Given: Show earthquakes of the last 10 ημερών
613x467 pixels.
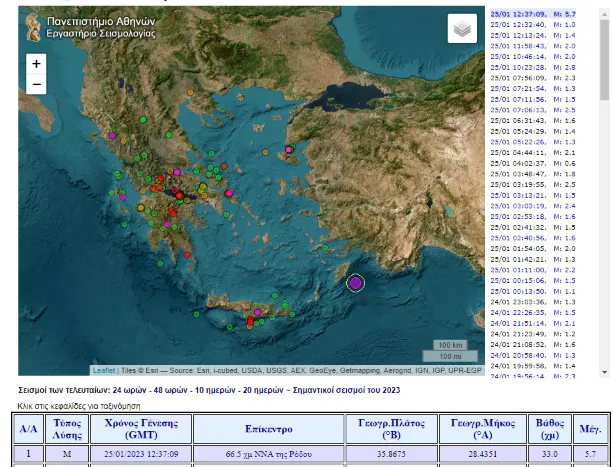Looking at the screenshot, I should [x=215, y=390].
